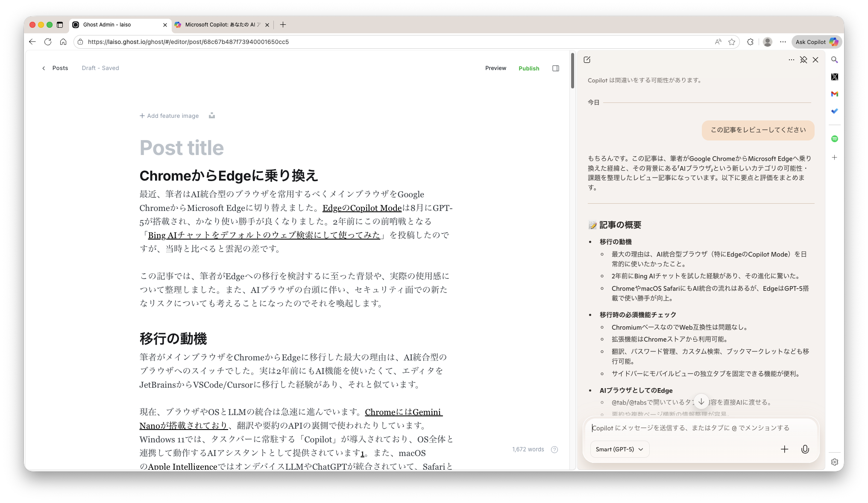The width and height of the screenshot is (868, 503).
Task: Unpin the Copilot side pane
Action: 803,60
